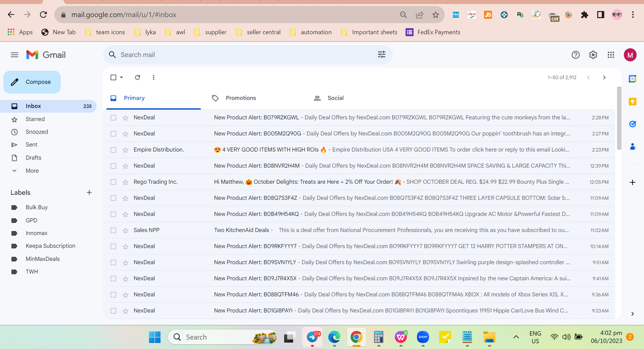Open the Gmail main menu hamburger icon

click(14, 55)
